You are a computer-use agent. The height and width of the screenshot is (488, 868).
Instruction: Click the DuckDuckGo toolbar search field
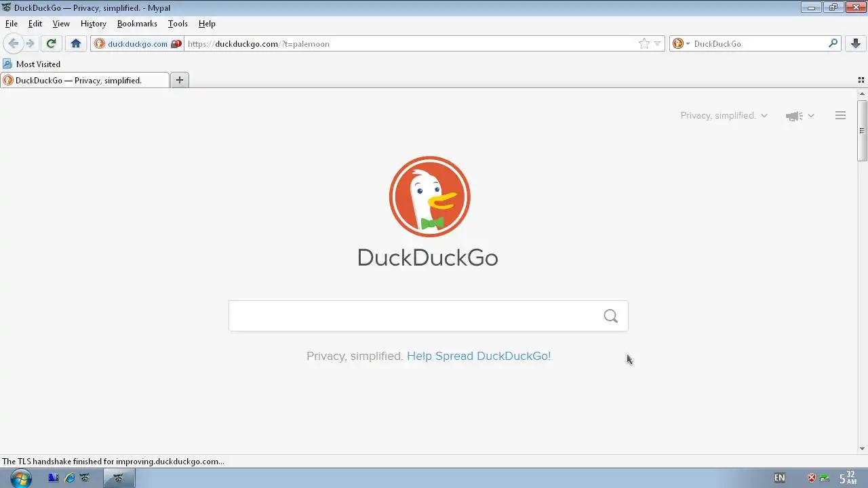coord(758,43)
